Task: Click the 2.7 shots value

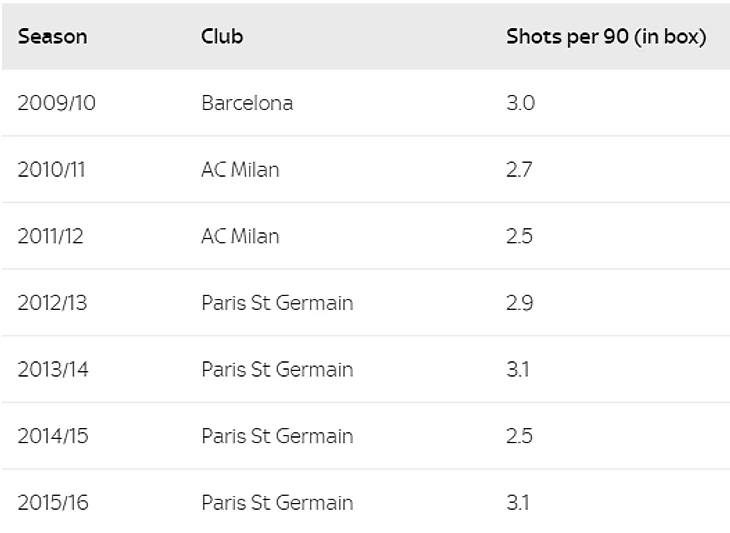Action: point(519,169)
